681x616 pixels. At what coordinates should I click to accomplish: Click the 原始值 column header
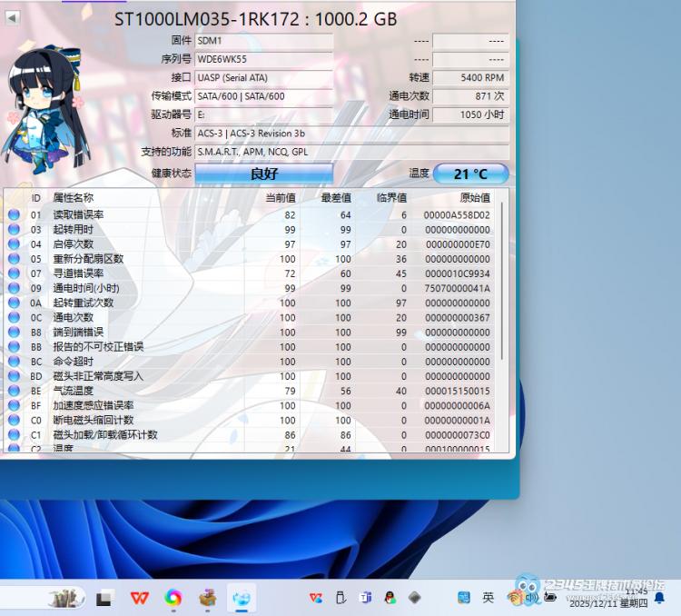(474, 198)
